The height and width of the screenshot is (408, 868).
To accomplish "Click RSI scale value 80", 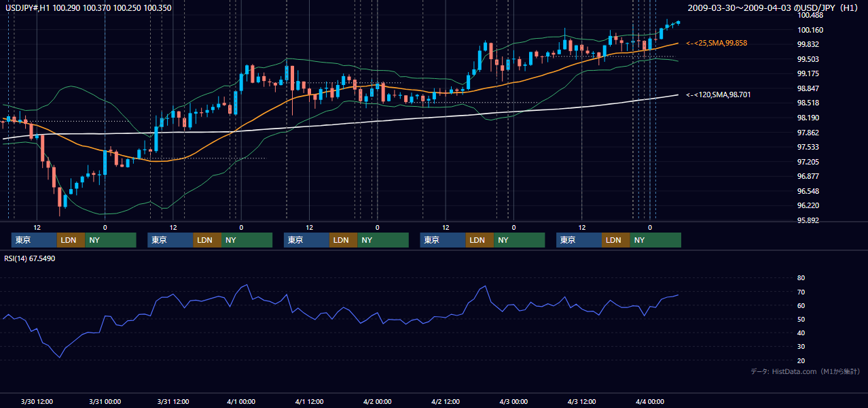I will pos(801,278).
